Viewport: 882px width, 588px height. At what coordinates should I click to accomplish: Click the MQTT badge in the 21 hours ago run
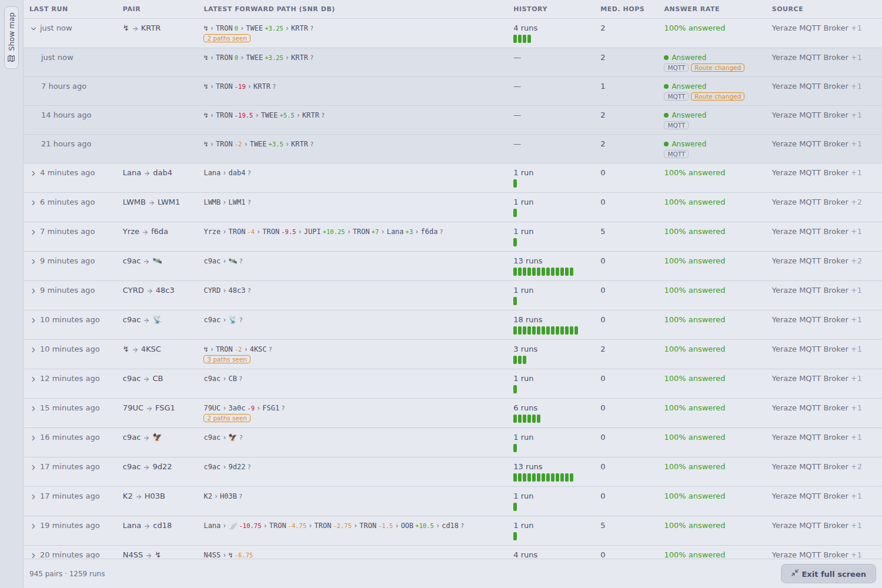(x=676, y=154)
